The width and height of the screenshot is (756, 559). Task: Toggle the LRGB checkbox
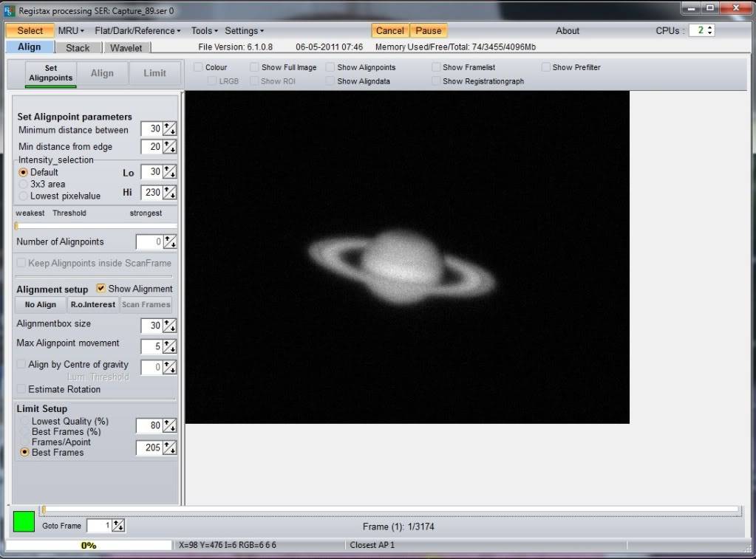click(x=211, y=81)
